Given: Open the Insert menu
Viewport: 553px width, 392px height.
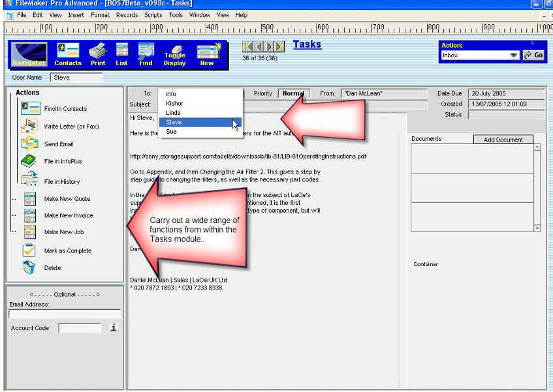Looking at the screenshot, I should coord(76,15).
